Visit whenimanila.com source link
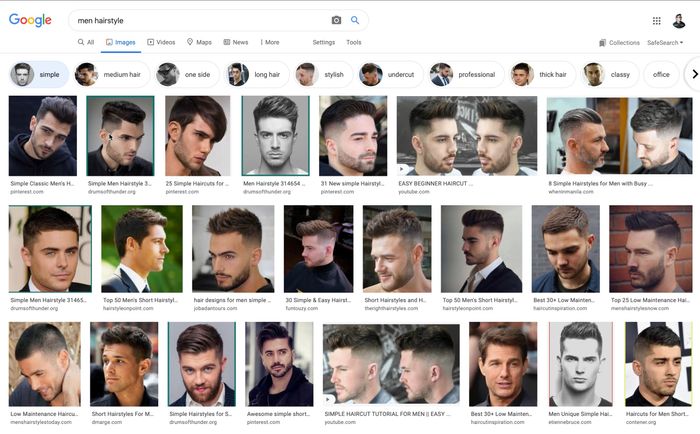The height and width of the screenshot is (434, 700). pyautogui.click(x=571, y=192)
